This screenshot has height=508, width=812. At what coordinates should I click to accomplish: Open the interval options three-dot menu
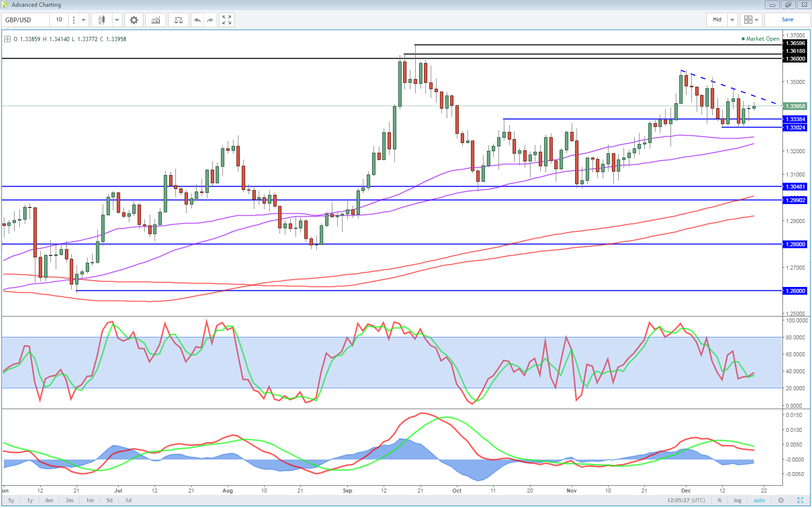click(74, 20)
